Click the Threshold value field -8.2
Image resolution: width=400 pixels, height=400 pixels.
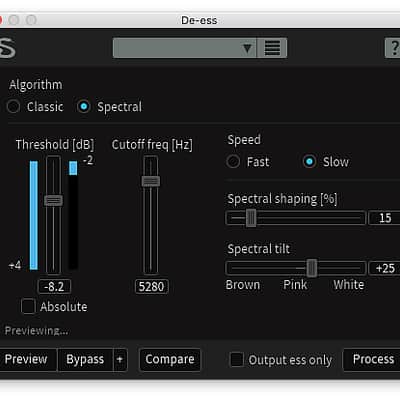(54, 286)
